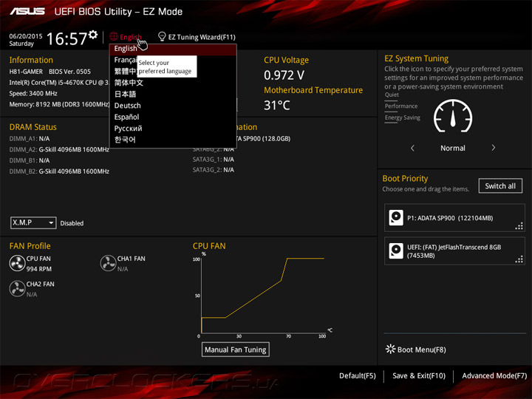This screenshot has height=399, width=532.
Task: Open the X.M.P dropdown
Action: pos(33,223)
